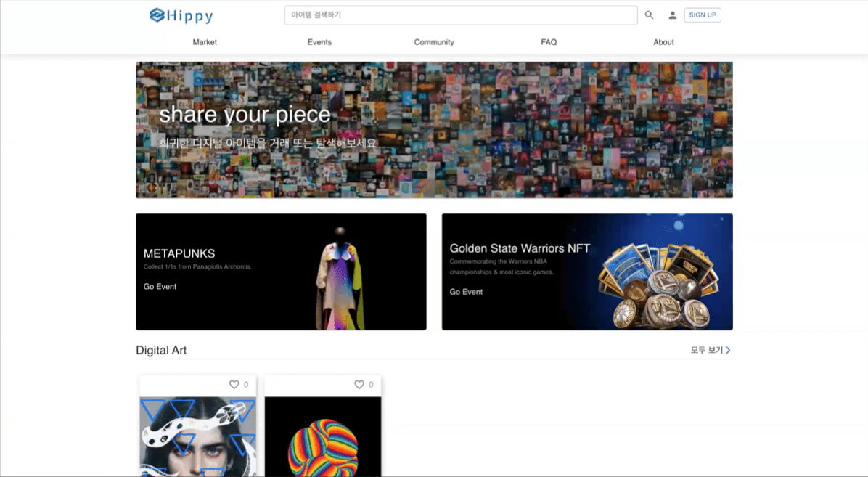Select the Hippy brand name text
Image resolution: width=868 pixels, height=477 pixels.
(189, 16)
